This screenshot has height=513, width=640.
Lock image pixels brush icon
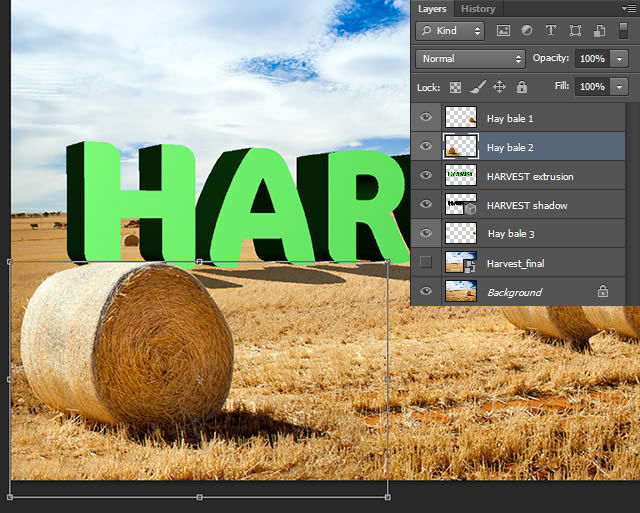(x=478, y=87)
